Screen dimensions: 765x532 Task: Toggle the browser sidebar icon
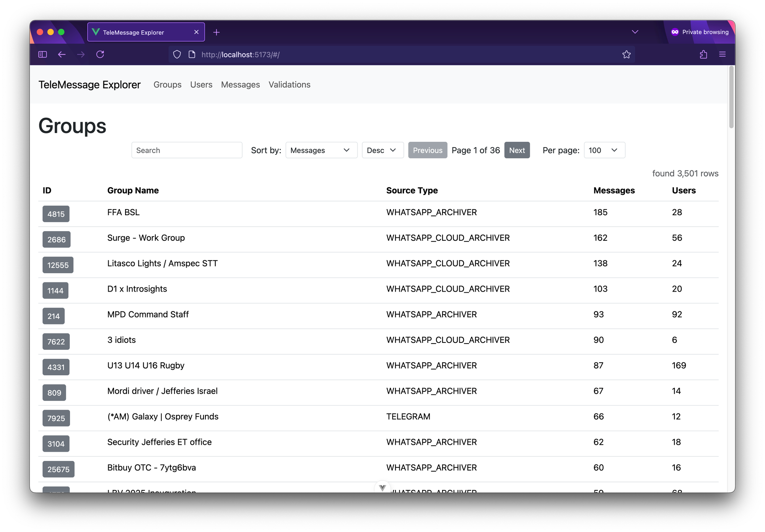[x=42, y=54]
